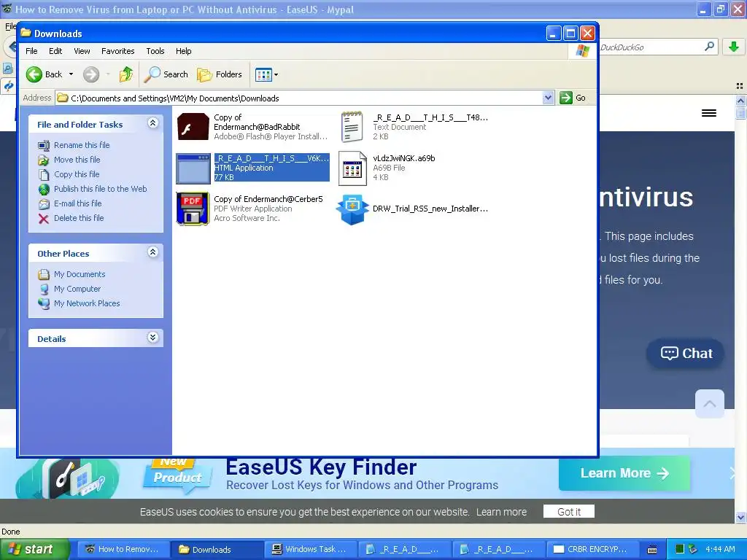Select the _R_E_A_D___T_H_I_S___V6K HTML Application icon
This screenshot has height=560, width=747.
[x=193, y=168]
